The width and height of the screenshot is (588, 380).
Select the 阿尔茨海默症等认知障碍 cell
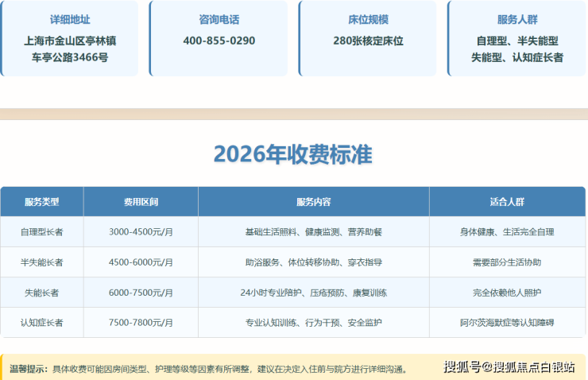click(x=507, y=323)
